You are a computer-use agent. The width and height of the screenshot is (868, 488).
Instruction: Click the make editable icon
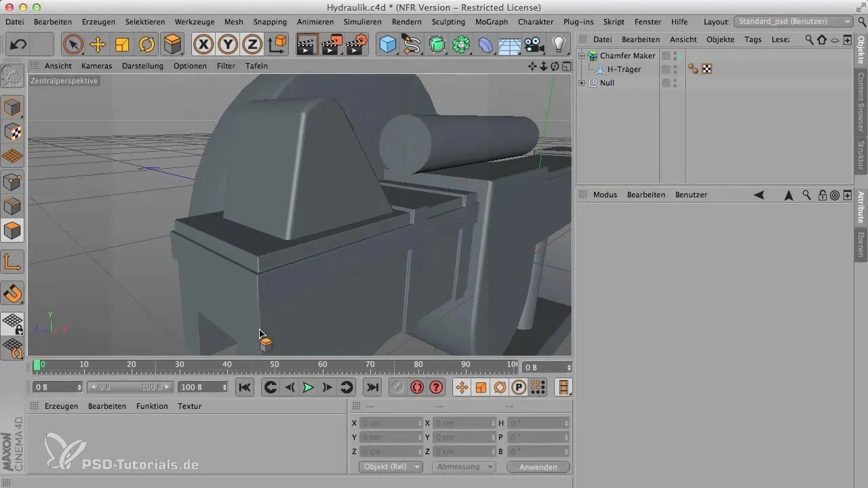pos(12,77)
